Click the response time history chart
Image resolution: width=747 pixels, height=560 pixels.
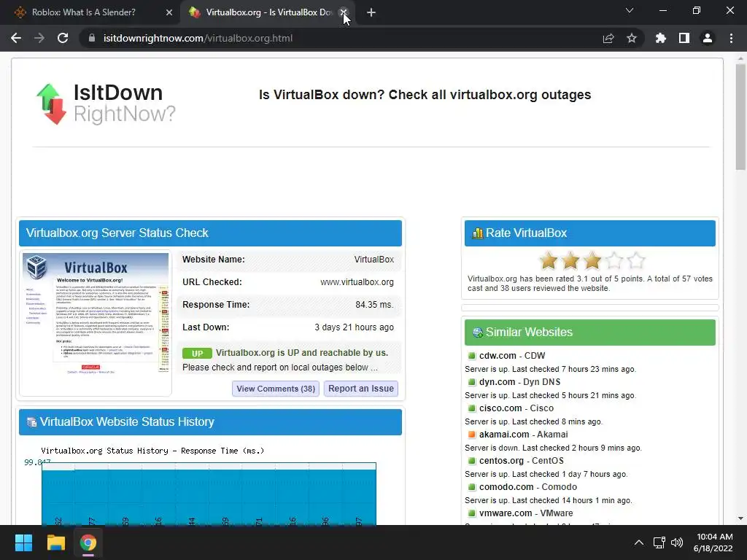[x=209, y=494]
